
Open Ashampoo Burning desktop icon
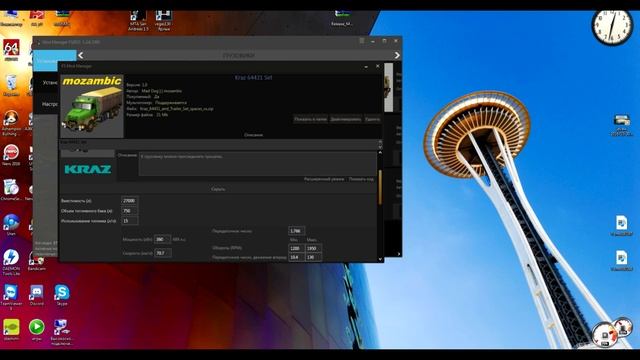(x=11, y=123)
